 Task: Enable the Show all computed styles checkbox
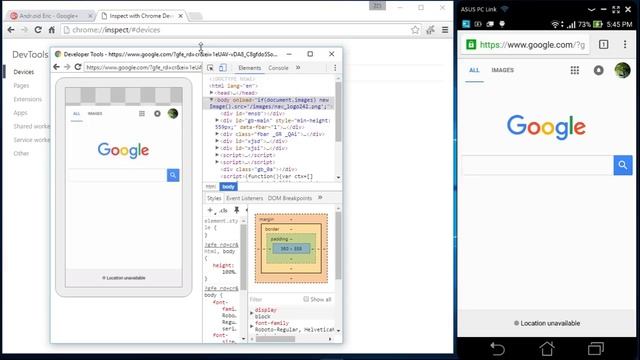(306, 299)
